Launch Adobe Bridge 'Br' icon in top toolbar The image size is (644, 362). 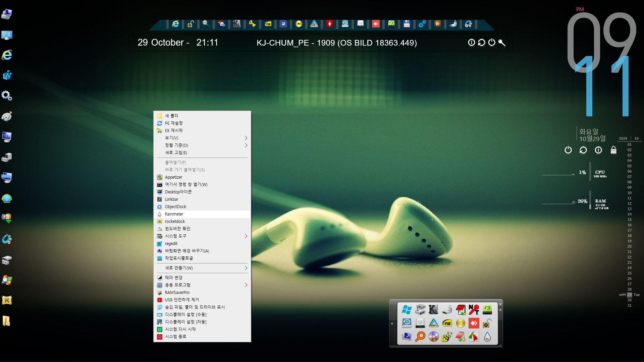(x=437, y=24)
